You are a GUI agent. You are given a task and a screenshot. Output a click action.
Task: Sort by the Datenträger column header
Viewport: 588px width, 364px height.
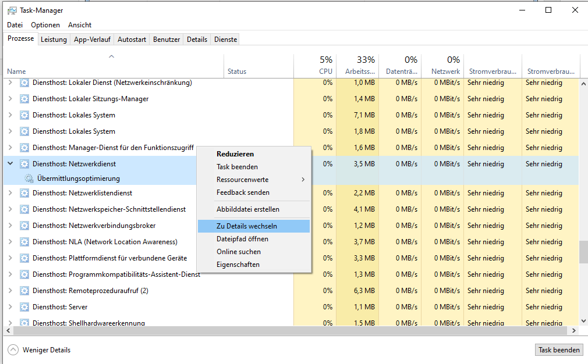click(400, 66)
